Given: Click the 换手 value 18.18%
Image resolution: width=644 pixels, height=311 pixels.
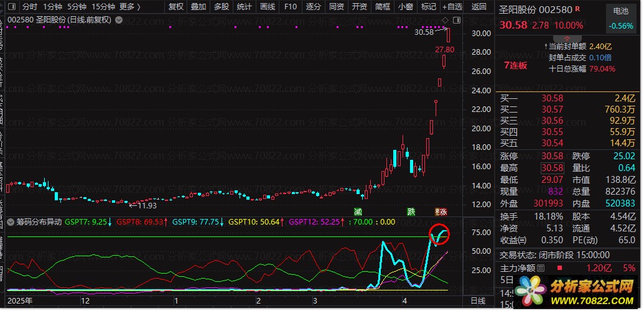Looking at the screenshot, I should point(549,216).
